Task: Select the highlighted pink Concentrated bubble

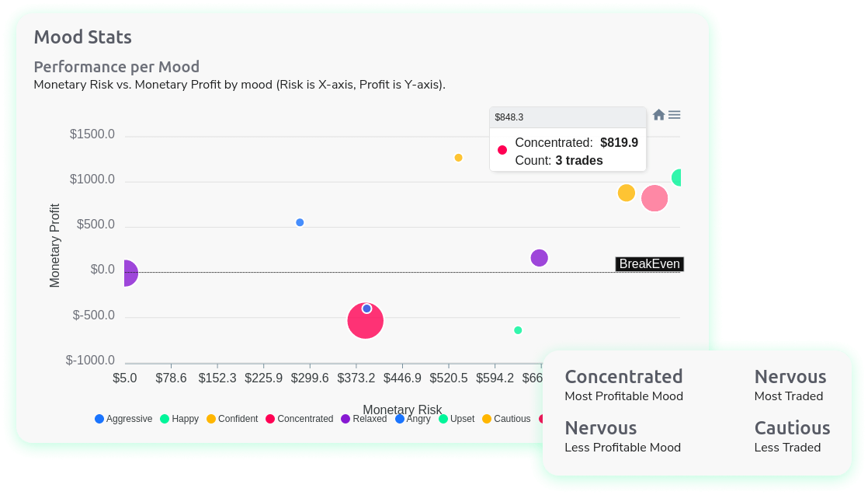Action: (654, 198)
